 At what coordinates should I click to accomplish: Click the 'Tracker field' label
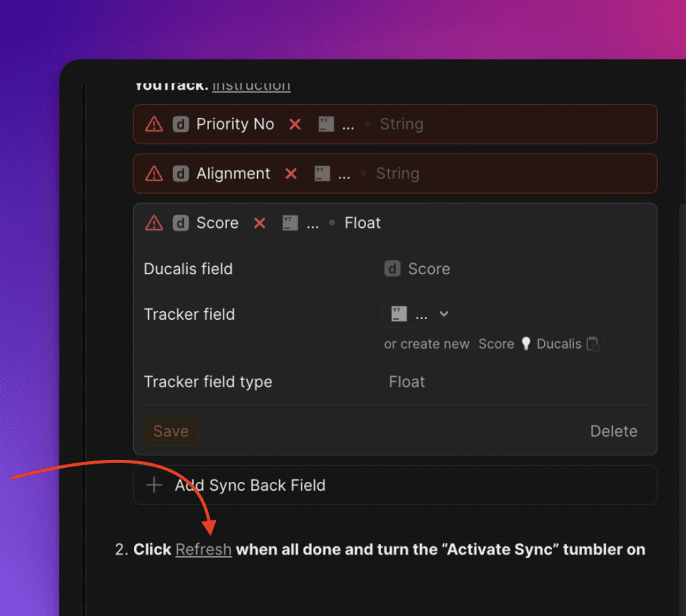click(x=190, y=314)
